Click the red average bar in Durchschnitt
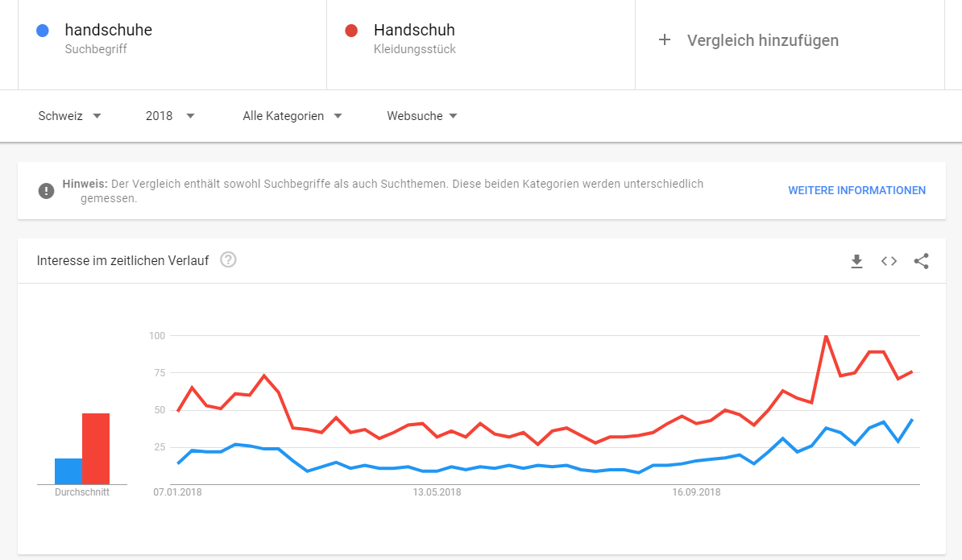 [97, 449]
